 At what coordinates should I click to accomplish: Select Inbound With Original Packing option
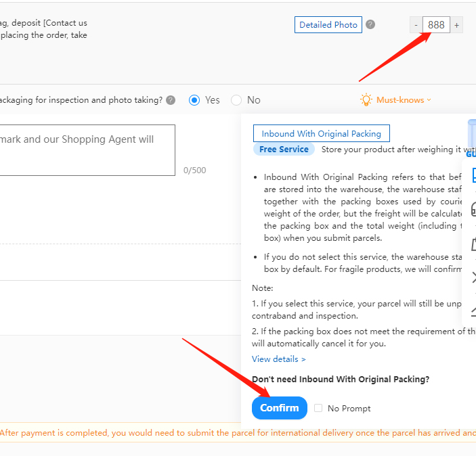[322, 134]
